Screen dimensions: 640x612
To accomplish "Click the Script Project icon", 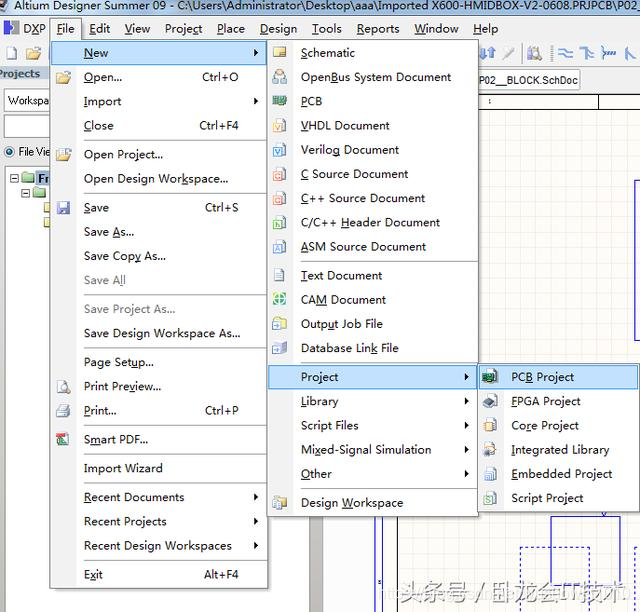I will click(x=490, y=498).
